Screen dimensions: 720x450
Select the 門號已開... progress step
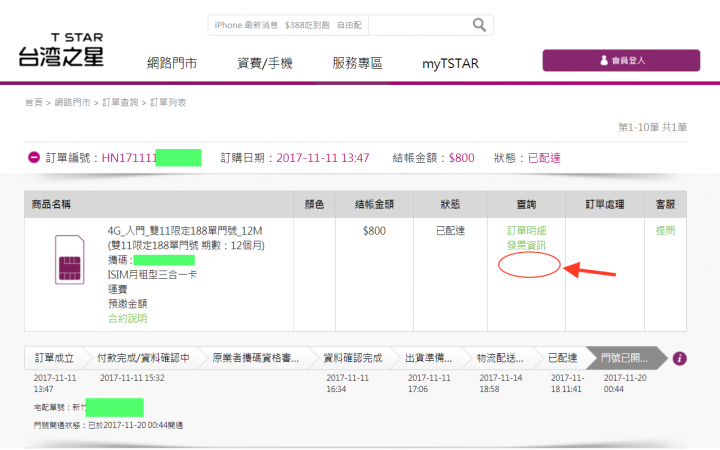point(624,358)
